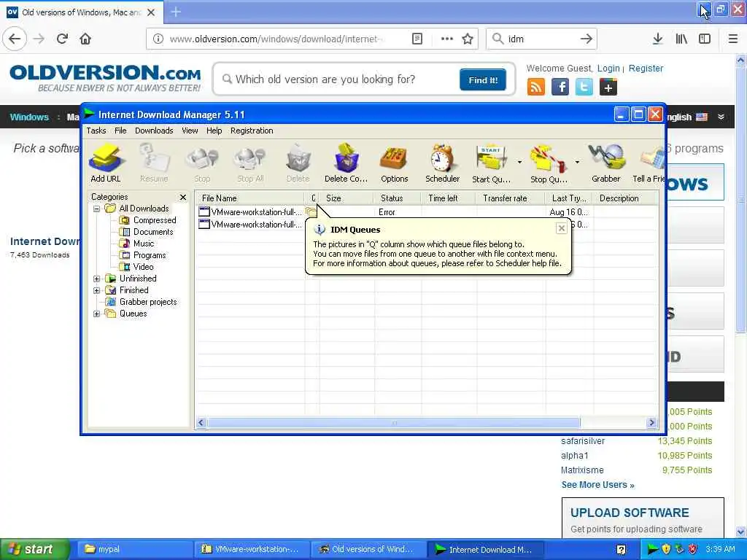747x560 pixels.
Task: Collapse the All Downloads tree node
Action: tap(97, 209)
